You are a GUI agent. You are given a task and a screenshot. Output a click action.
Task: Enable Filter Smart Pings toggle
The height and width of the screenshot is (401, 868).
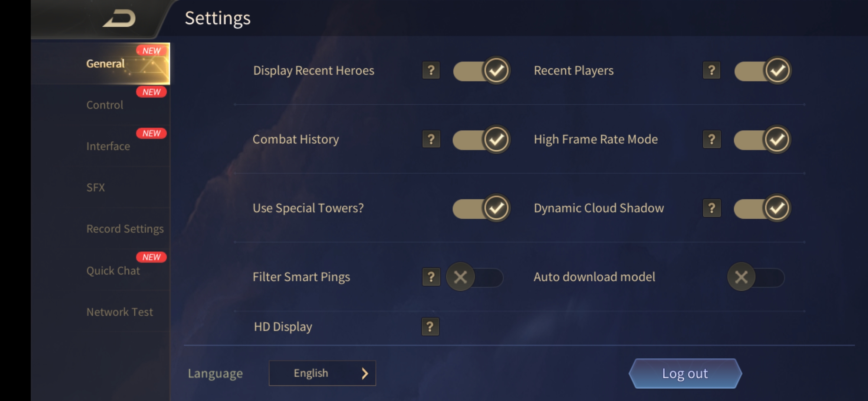pos(475,277)
